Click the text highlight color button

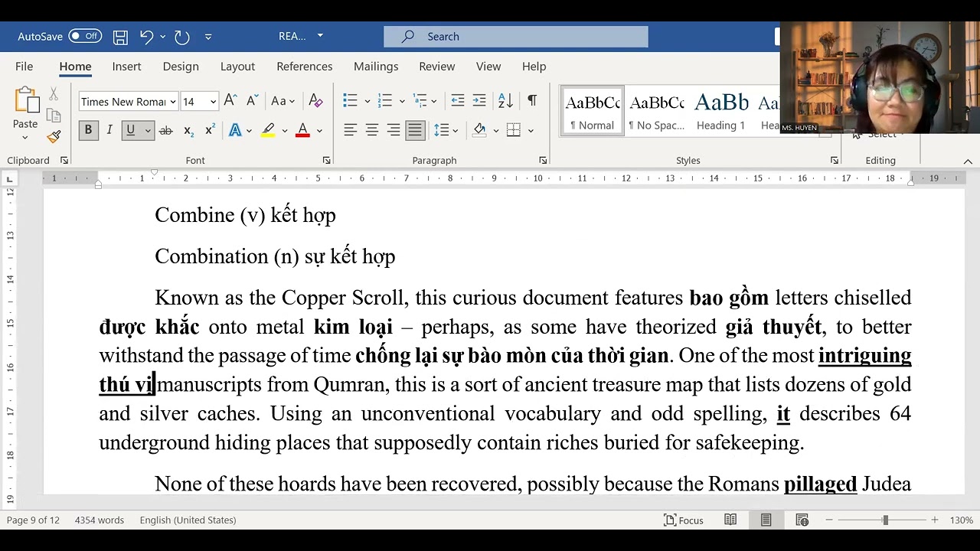pyautogui.click(x=268, y=131)
